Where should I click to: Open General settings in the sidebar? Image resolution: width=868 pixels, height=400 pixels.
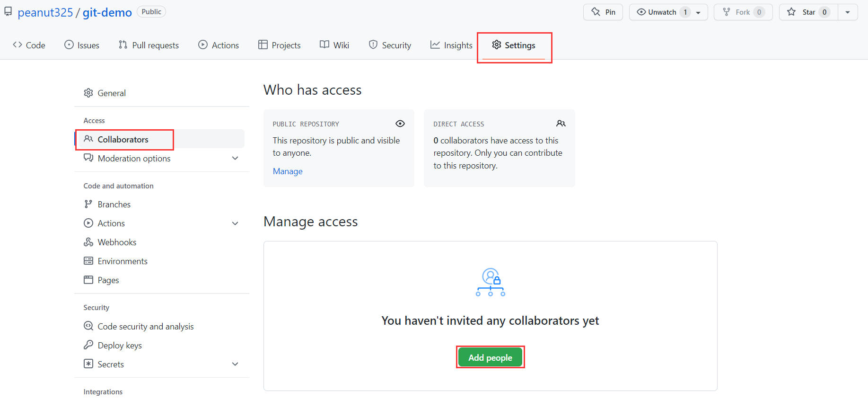(159, 93)
